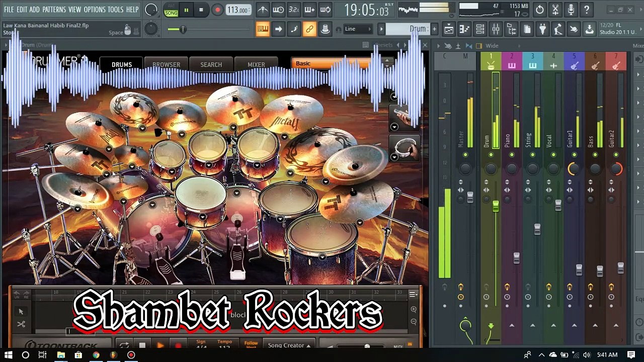Viewport: 644px width, 362px height.
Task: Open the ADD menu
Action: tap(34, 10)
